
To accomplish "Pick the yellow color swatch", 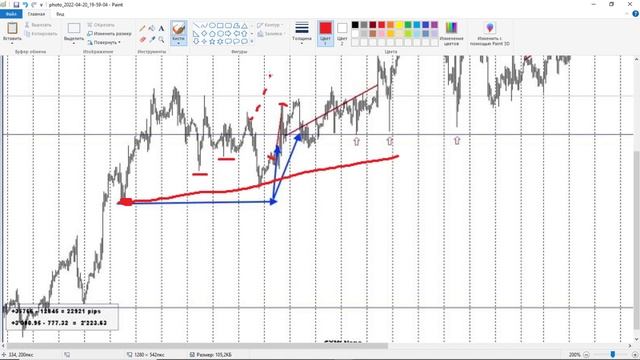I will [399, 25].
